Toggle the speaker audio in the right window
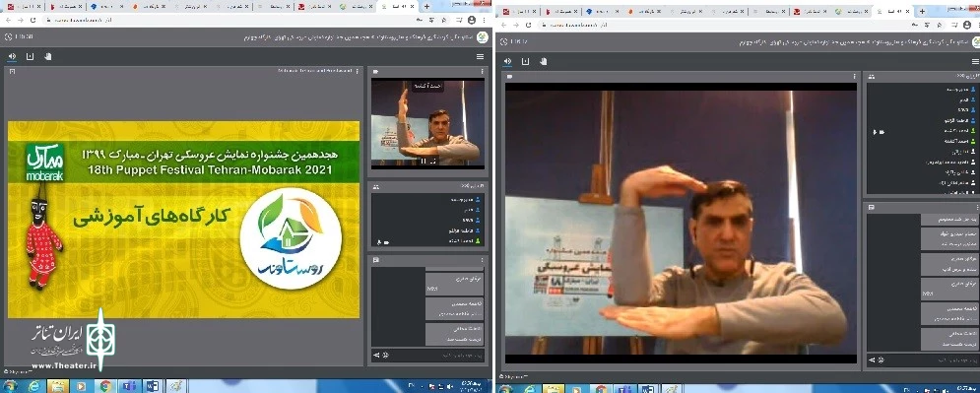The height and width of the screenshot is (393, 980). coord(507,61)
